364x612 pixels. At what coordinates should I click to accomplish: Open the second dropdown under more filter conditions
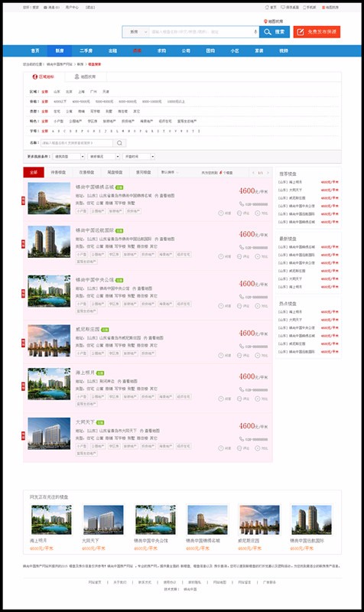click(x=103, y=156)
